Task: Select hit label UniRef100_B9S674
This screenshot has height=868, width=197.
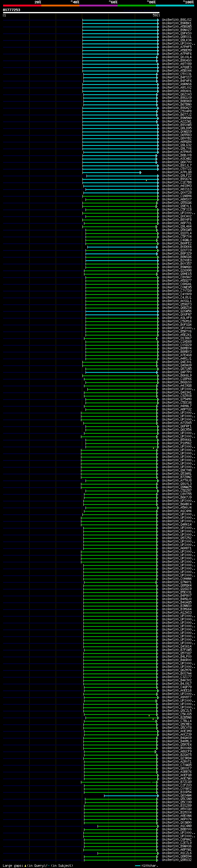Action: coord(177,179)
